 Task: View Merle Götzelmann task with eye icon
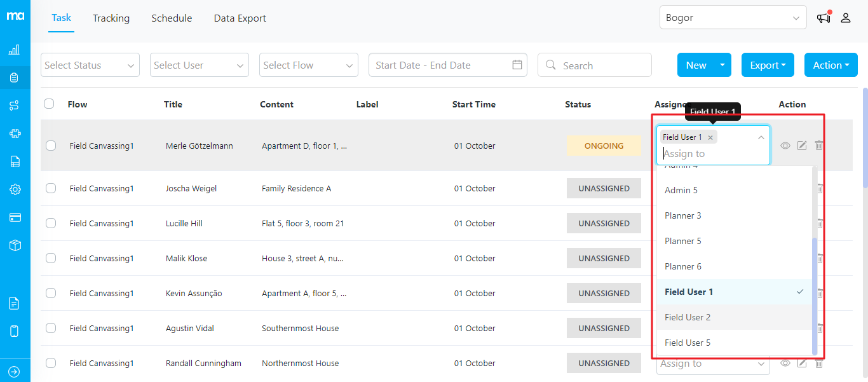tap(785, 146)
